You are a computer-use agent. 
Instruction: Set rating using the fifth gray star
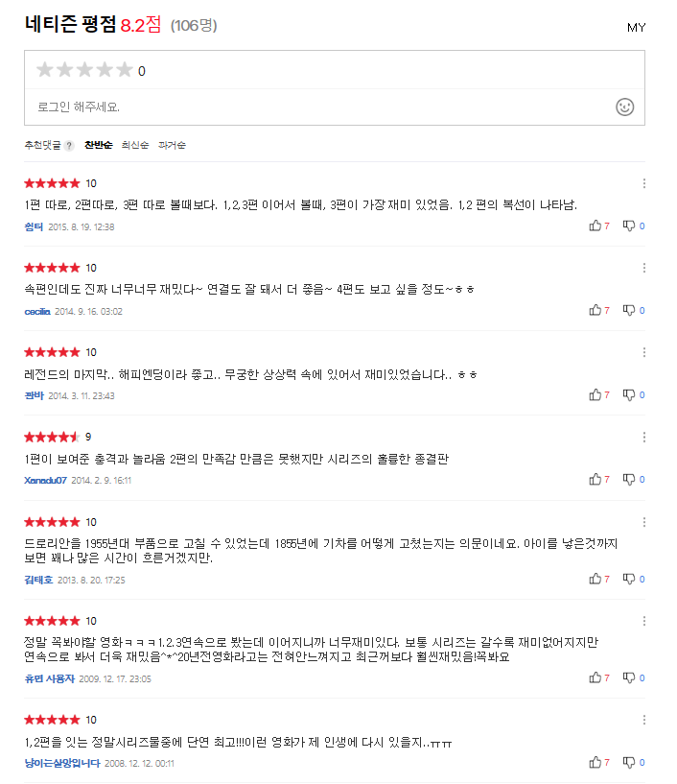(125, 70)
